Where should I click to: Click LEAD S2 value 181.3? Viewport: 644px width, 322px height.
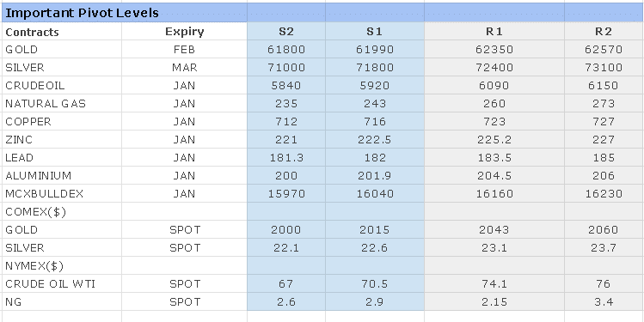286,158
